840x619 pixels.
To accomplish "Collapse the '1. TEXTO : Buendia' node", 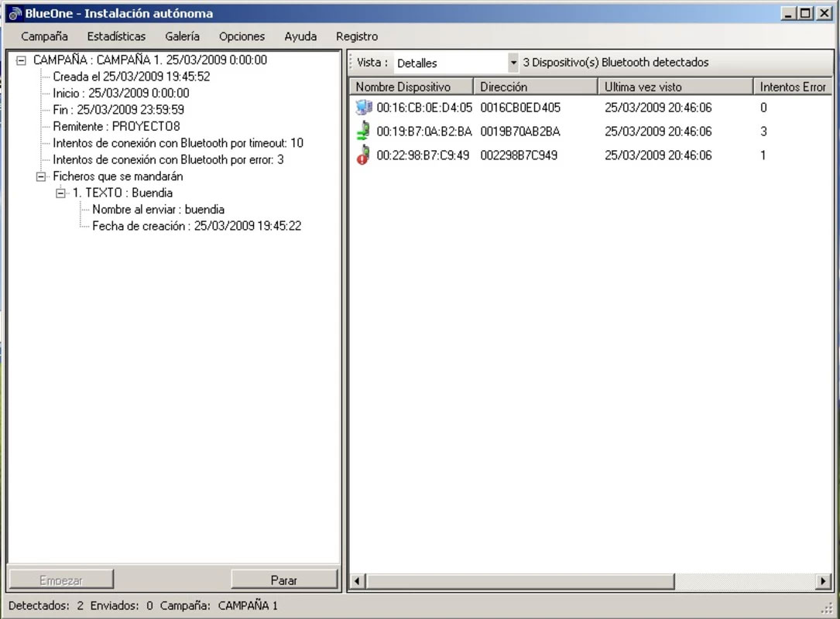I will (60, 193).
